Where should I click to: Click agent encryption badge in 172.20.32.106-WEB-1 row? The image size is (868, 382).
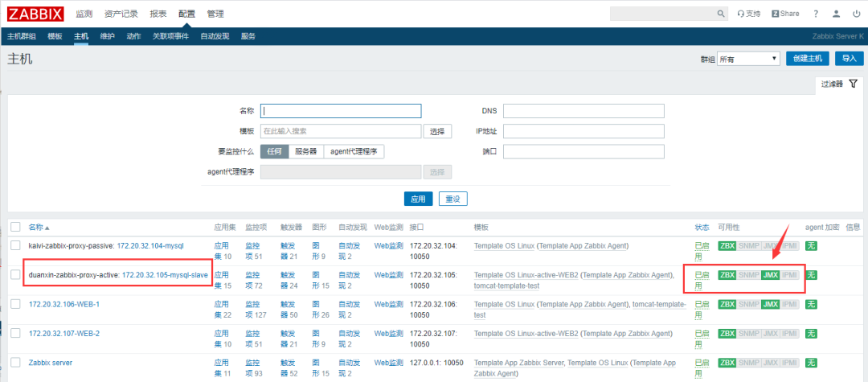coord(811,304)
